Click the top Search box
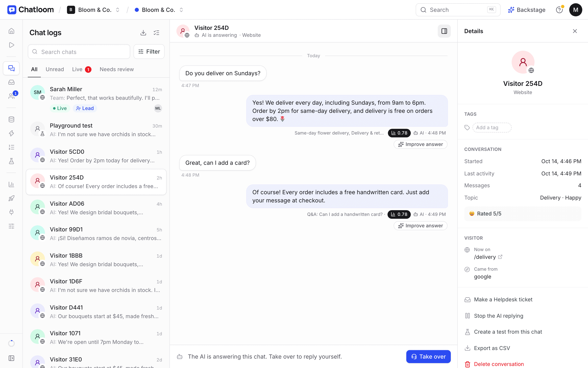The image size is (588, 368). [x=458, y=10]
